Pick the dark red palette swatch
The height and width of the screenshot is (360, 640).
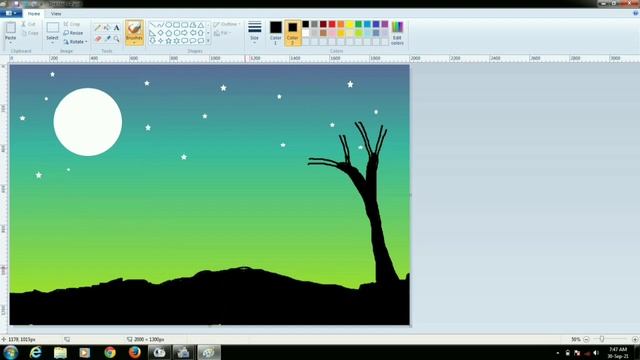pyautogui.click(x=323, y=24)
